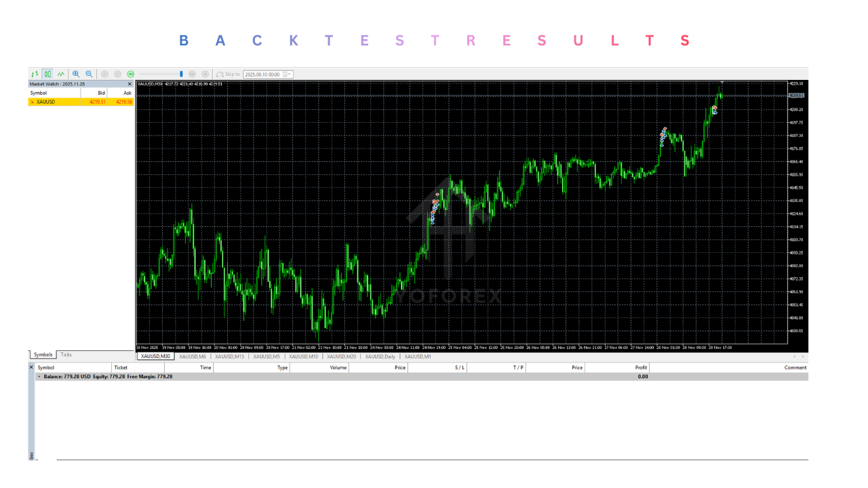This screenshot has width=868, height=488.
Task: Click the zoom out magnifier icon
Action: pyautogui.click(x=89, y=74)
